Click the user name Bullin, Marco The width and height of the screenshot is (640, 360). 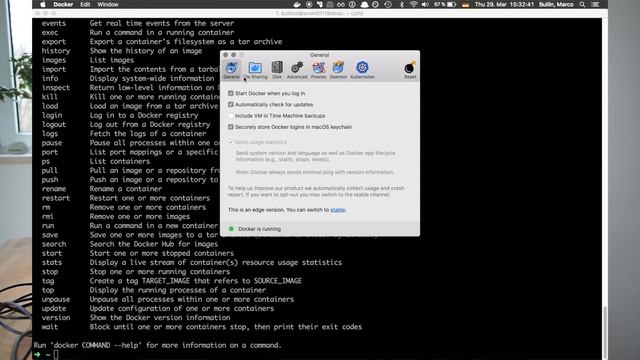pyautogui.click(x=556, y=4)
